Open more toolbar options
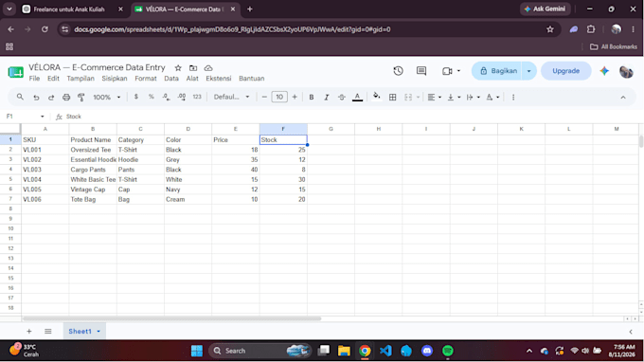The height and width of the screenshot is (362, 644). [513, 98]
